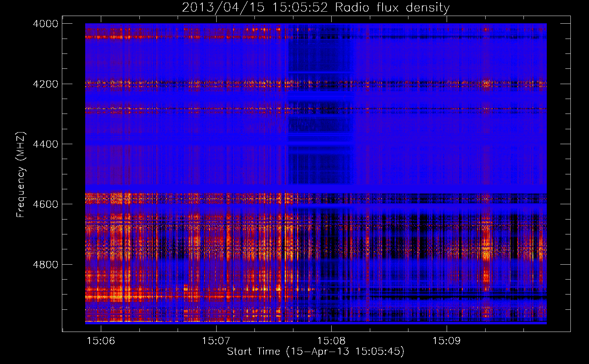589x364 pixels.
Task: Click the 15:06 time tick label
Action: tap(101, 341)
